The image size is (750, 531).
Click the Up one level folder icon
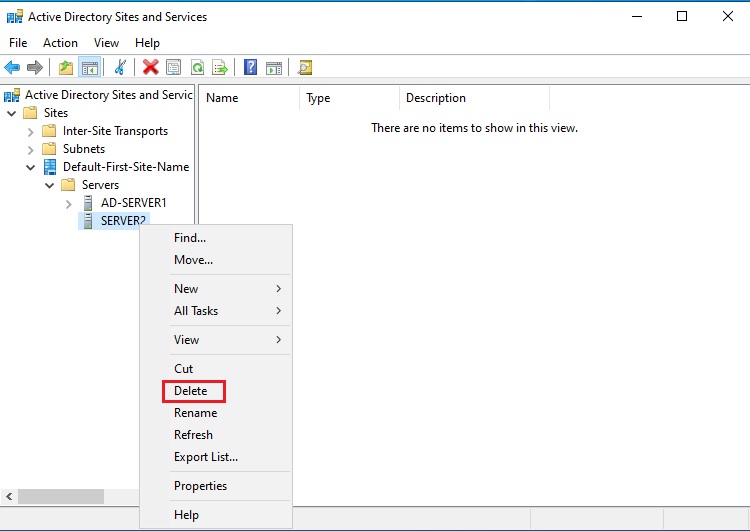point(66,67)
